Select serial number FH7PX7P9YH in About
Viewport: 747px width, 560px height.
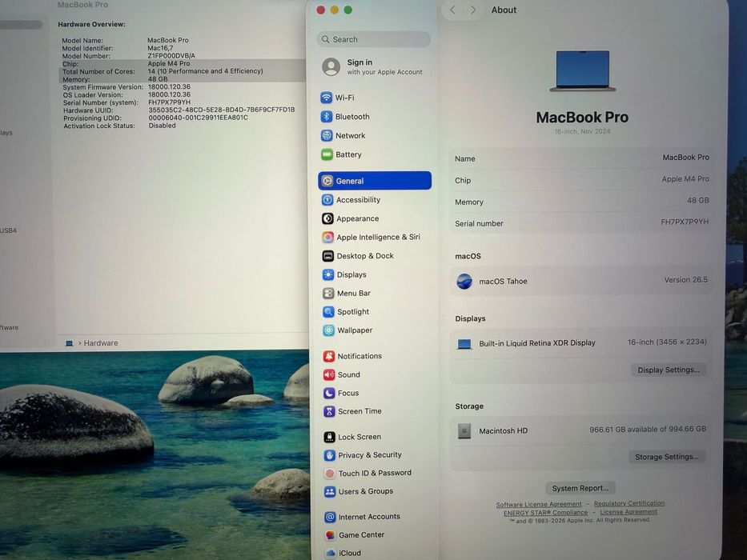(685, 222)
